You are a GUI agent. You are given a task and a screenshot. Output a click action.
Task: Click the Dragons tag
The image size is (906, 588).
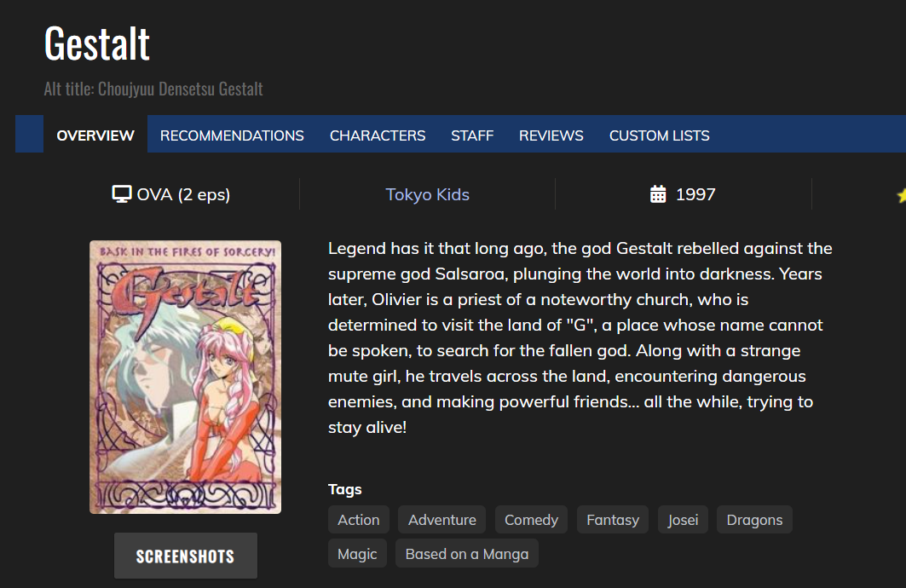coord(754,520)
